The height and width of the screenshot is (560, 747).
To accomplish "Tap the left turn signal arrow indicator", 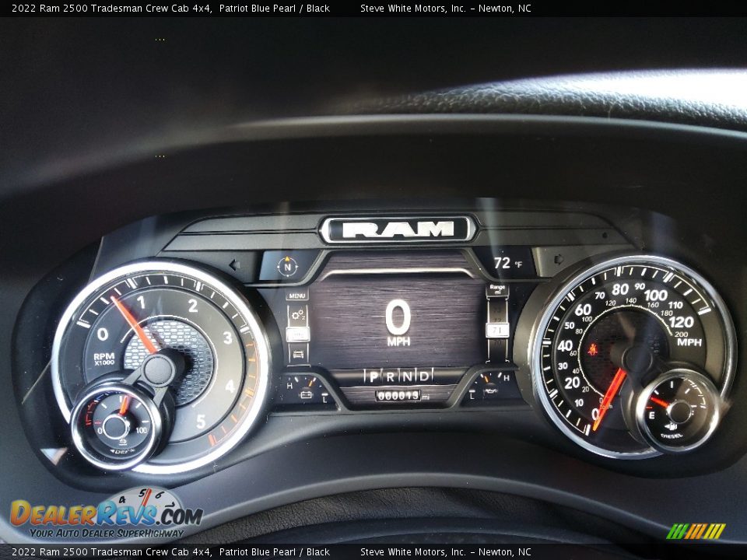I will pyautogui.click(x=234, y=264).
